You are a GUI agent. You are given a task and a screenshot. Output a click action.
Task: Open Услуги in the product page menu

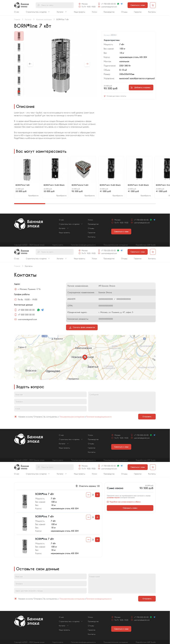pos(94,12)
